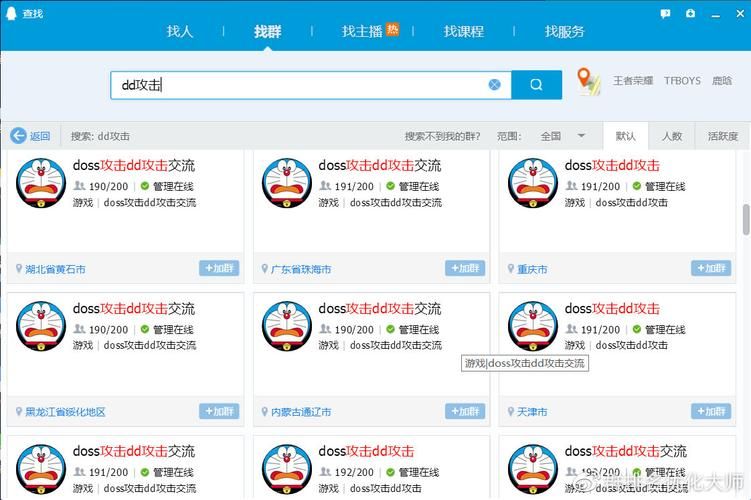
Task: Click the search input field containing dd攻击
Action: coord(311,85)
